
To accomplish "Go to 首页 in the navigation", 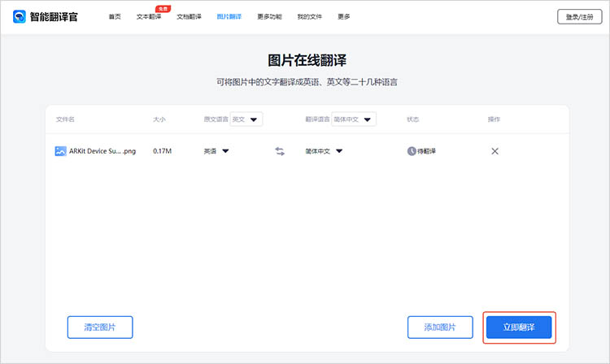I will point(115,17).
